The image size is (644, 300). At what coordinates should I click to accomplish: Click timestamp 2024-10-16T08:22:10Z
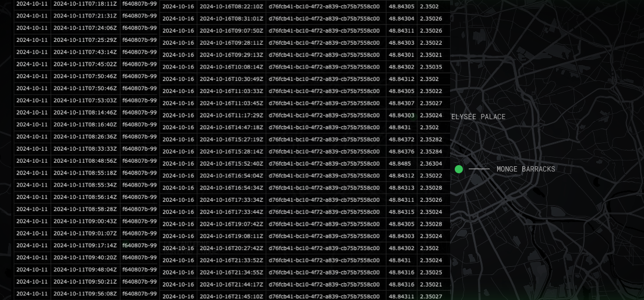coord(231,7)
